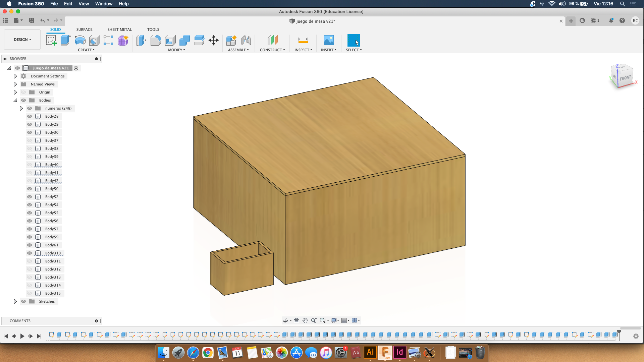
Task: Switch to the SURFACE tab
Action: point(84,29)
